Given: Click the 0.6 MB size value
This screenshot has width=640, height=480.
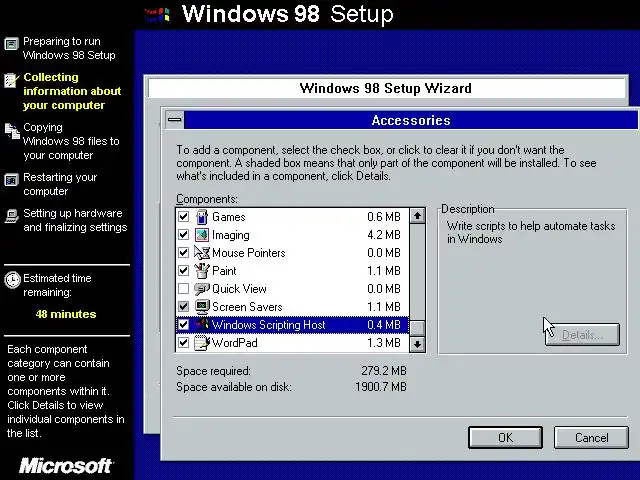Looking at the screenshot, I should tap(384, 217).
